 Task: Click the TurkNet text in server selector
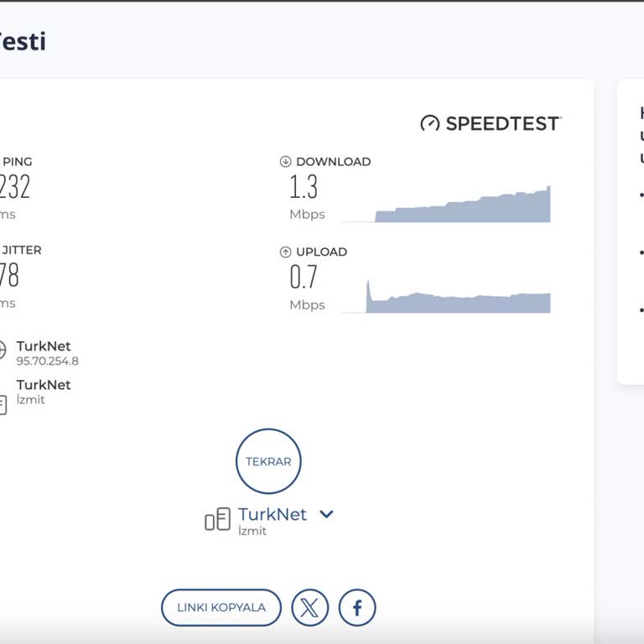[x=273, y=514]
